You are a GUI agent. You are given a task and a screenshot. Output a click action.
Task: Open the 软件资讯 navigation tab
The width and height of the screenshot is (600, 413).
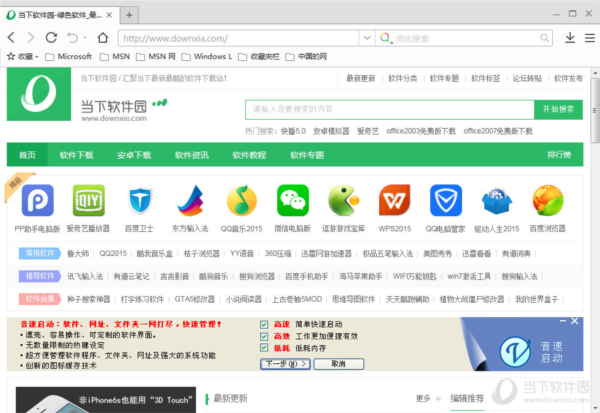point(192,155)
